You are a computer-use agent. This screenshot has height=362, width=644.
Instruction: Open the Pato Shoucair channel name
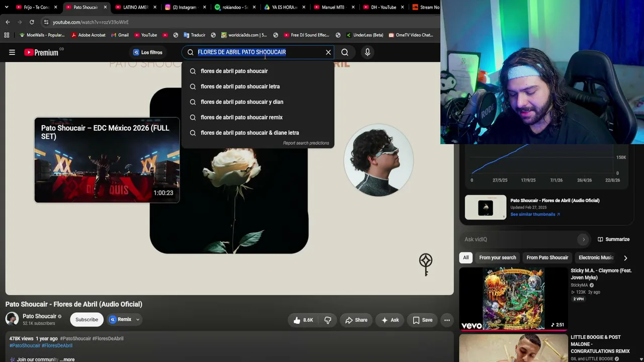coord(39,316)
